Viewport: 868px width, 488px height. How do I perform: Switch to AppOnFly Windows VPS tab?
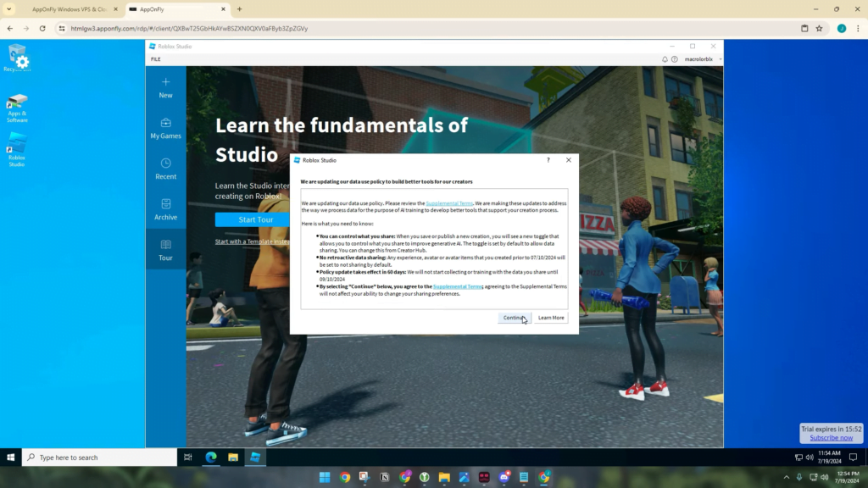click(x=70, y=9)
